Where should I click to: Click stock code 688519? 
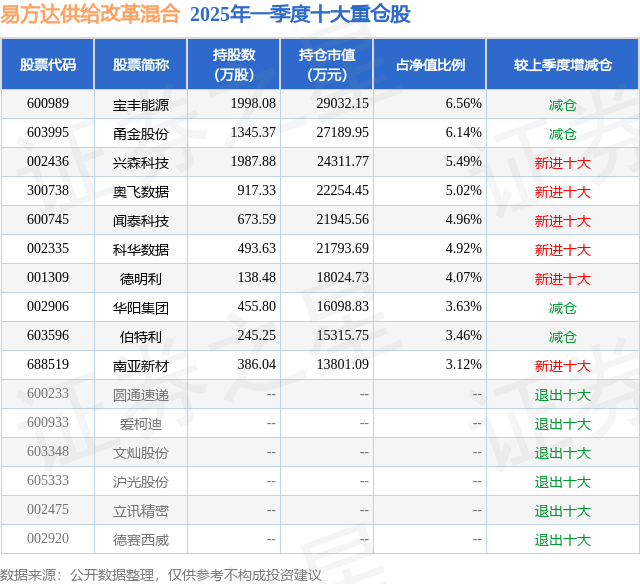(48, 364)
